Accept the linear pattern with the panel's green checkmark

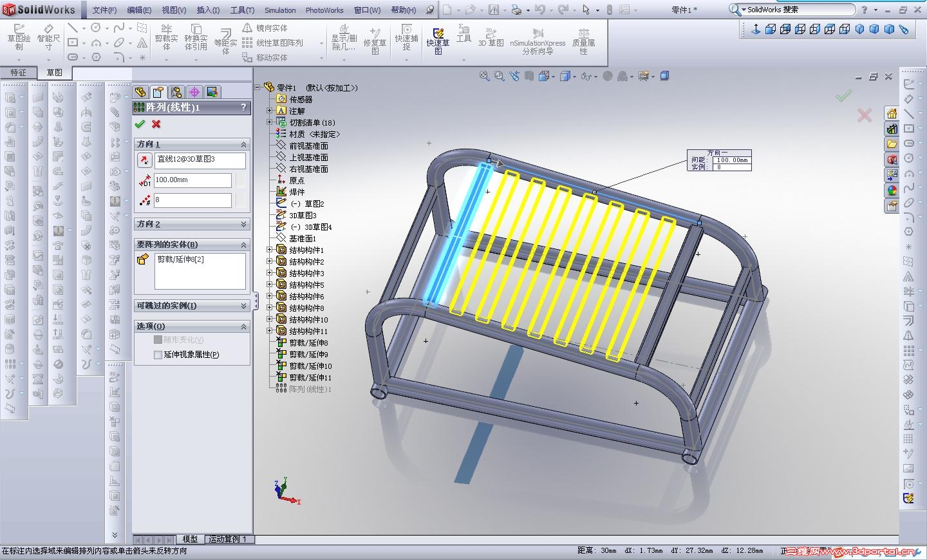[x=140, y=124]
